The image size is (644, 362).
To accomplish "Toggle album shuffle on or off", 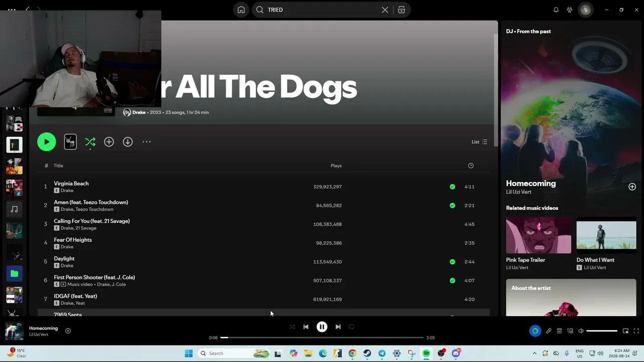I will click(90, 142).
